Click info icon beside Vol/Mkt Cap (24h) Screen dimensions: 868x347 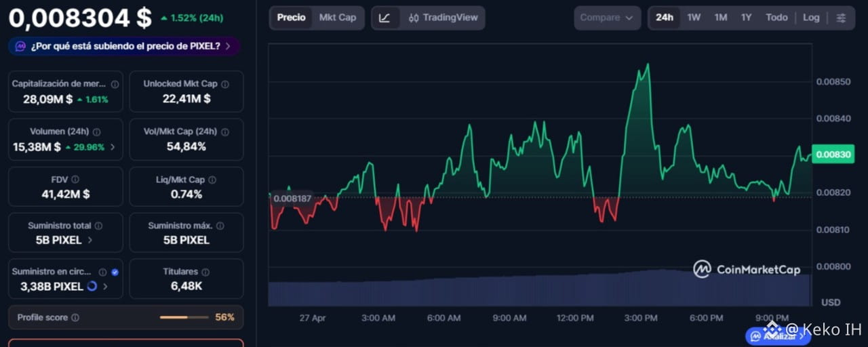click(224, 132)
